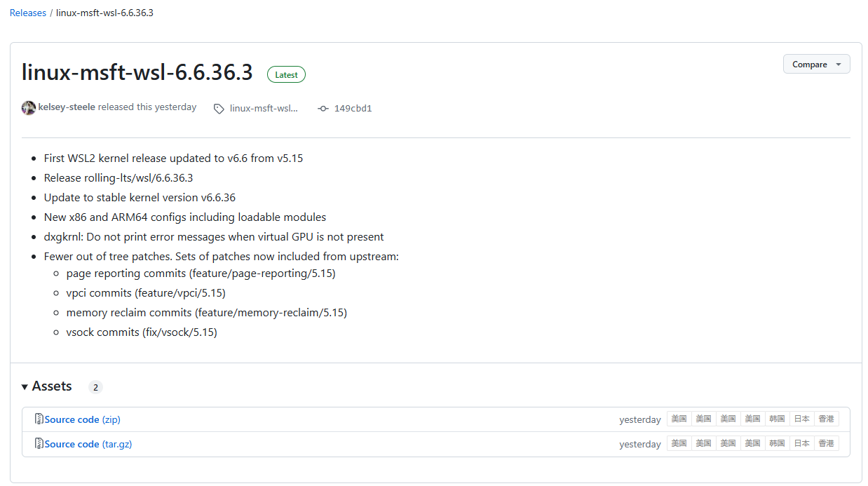Click the 'yesterday' timestamp in the tar.gz row
Viewport: 868px width, 486px height.
[x=640, y=444]
